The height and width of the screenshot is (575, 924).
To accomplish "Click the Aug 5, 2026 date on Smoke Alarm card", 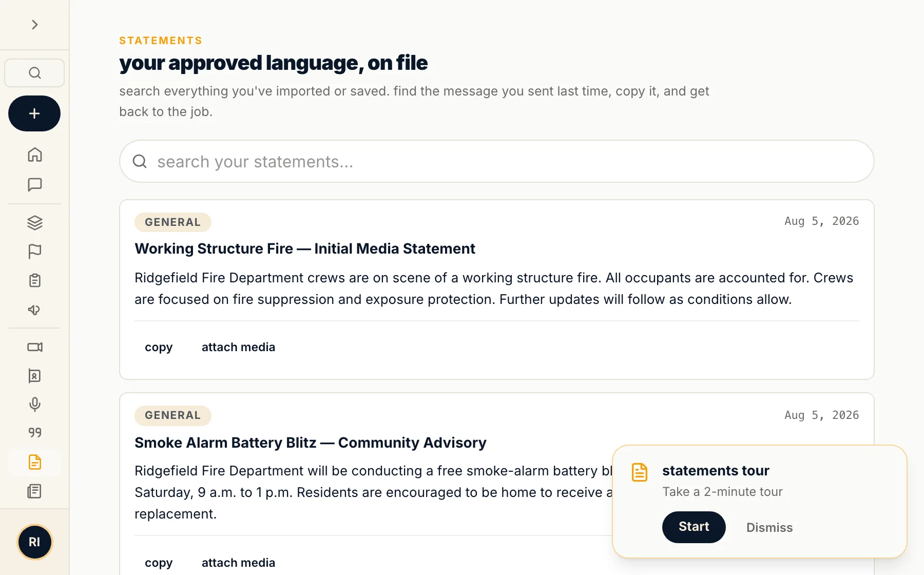I will [821, 415].
